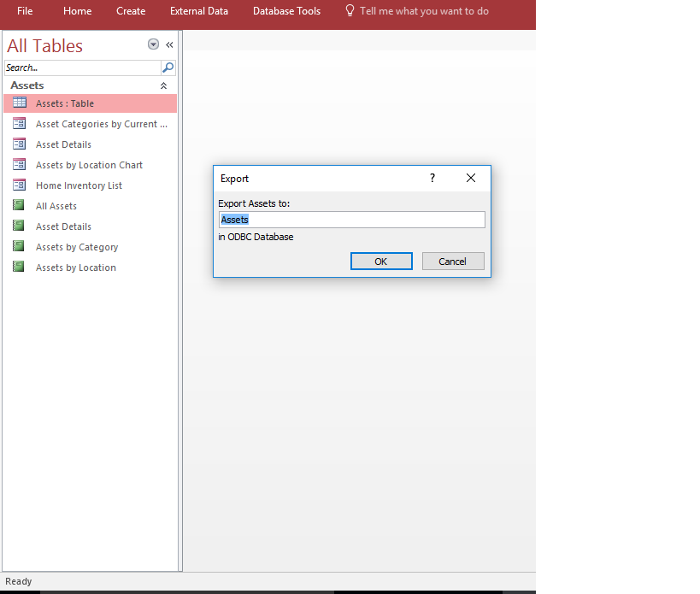Click Cancel in the Export dialog
700x594 pixels.
453,261
